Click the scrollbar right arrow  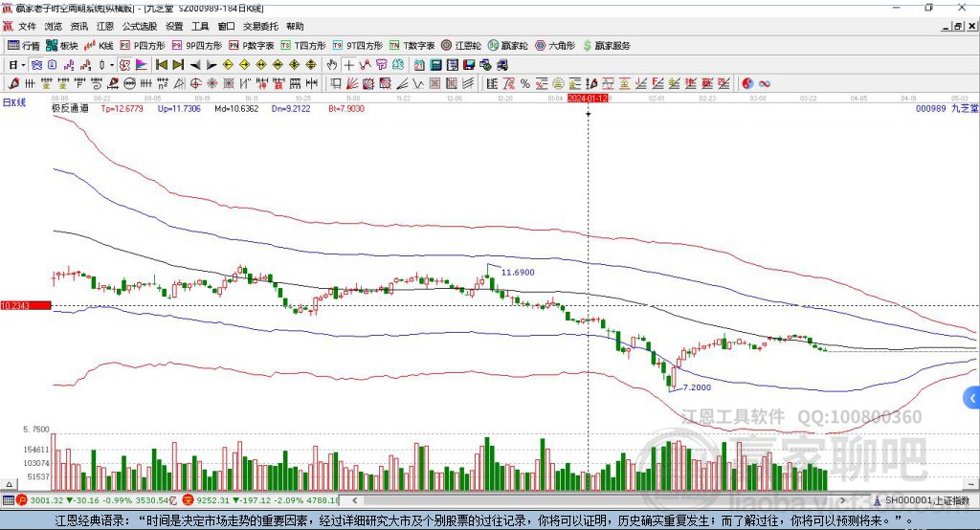842,500
